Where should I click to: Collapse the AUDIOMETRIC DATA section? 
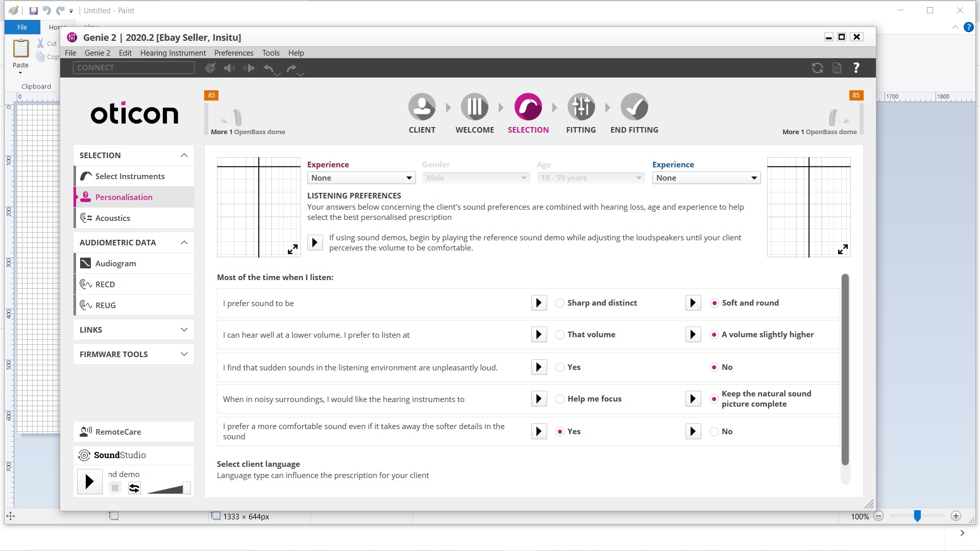[184, 242]
